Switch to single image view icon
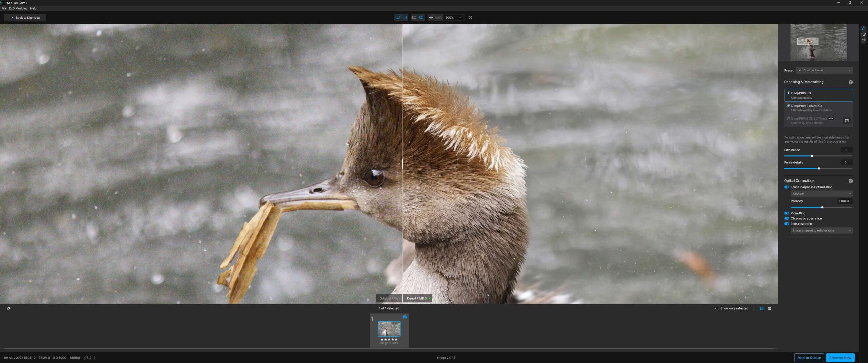The height and width of the screenshot is (363, 868). pos(414,18)
